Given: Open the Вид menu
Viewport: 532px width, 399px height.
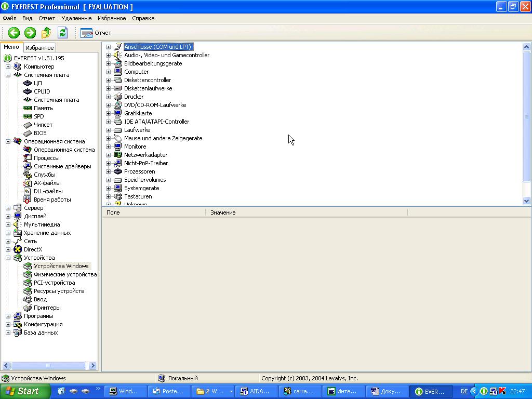Looking at the screenshot, I should click(x=27, y=18).
